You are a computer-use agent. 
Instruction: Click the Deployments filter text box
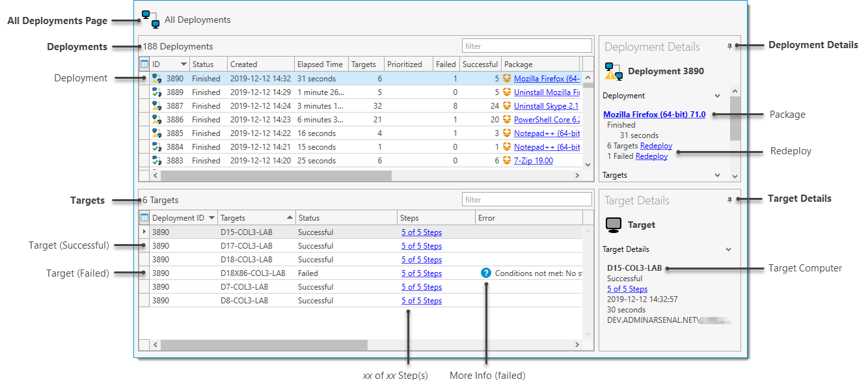(526, 46)
